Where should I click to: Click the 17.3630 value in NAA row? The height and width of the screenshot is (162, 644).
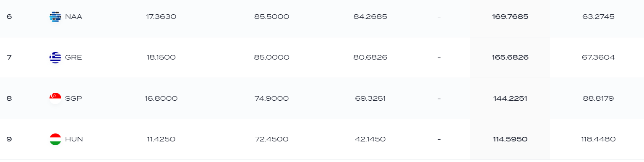161,17
